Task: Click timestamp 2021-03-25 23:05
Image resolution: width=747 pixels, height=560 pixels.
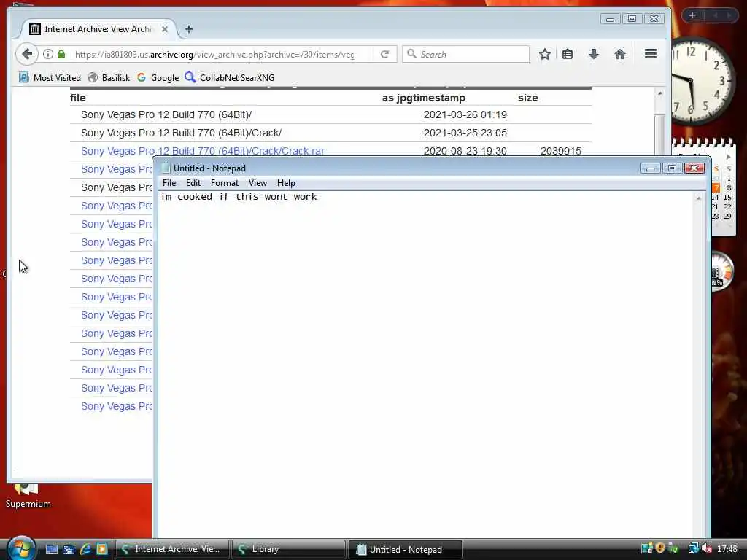Action: click(465, 133)
